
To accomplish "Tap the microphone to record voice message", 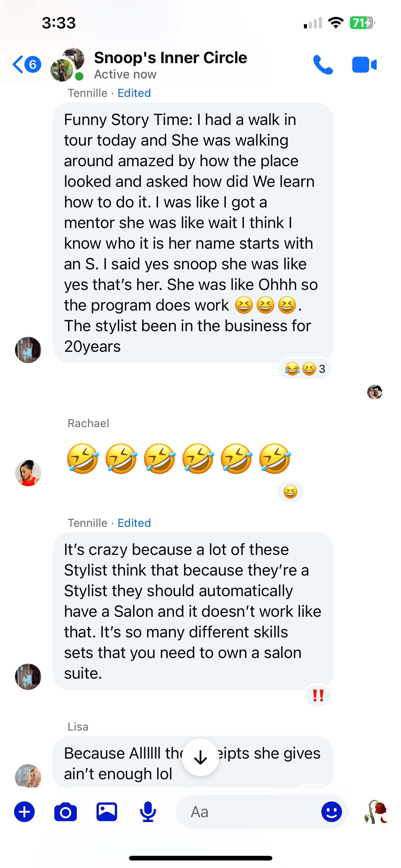I will [x=148, y=812].
